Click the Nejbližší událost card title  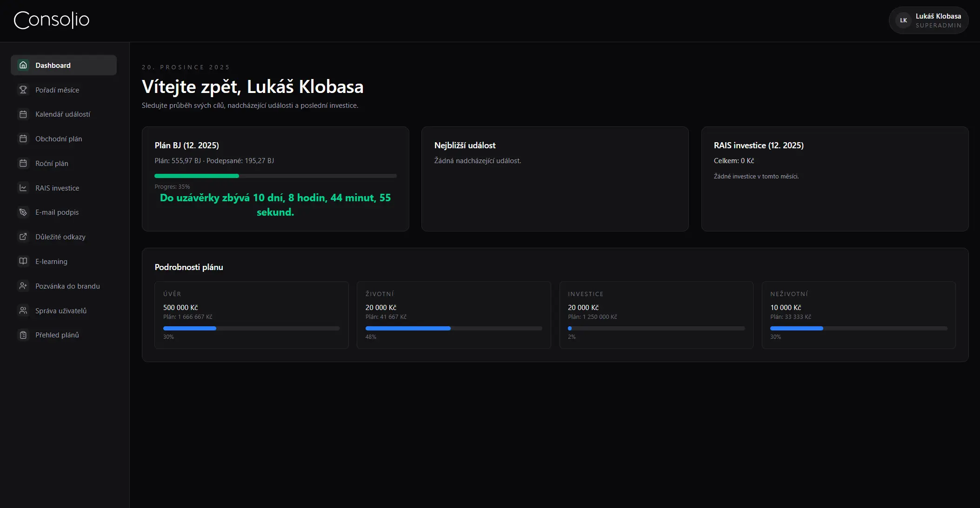coord(465,145)
